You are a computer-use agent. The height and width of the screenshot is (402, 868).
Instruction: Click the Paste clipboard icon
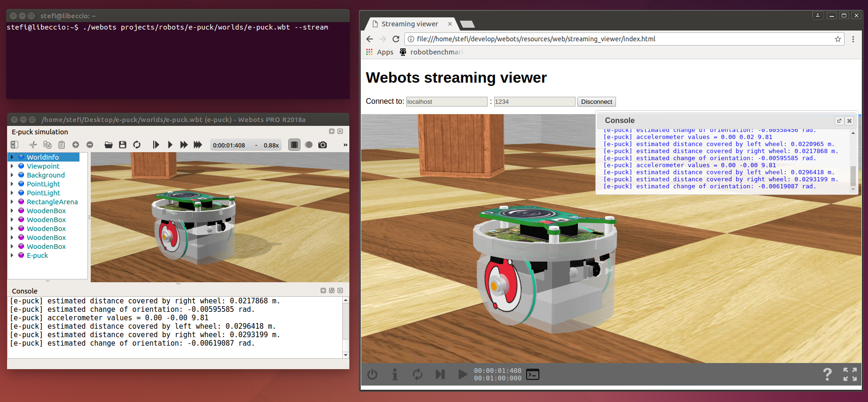pyautogui.click(x=62, y=145)
